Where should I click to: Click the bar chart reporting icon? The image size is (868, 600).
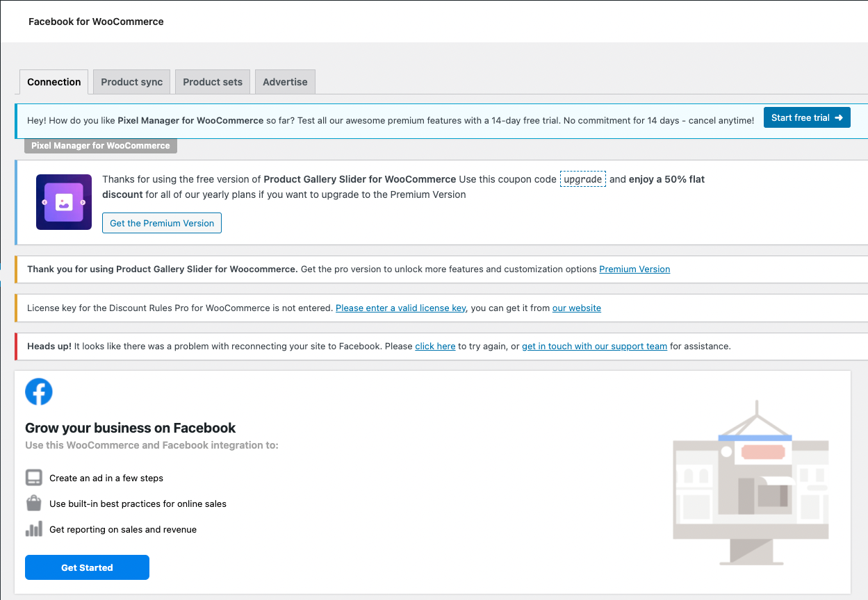34,528
